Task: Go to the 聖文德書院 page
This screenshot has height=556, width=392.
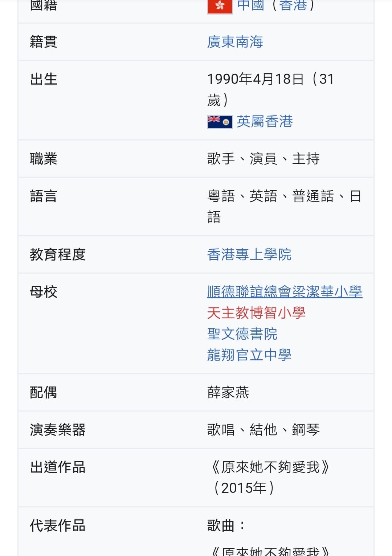Action: pyautogui.click(x=242, y=334)
